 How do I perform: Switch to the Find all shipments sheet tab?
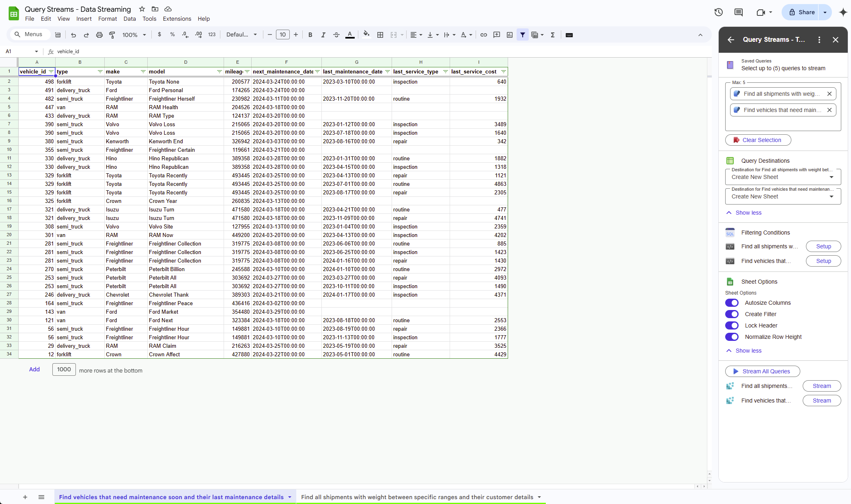pyautogui.click(x=417, y=497)
